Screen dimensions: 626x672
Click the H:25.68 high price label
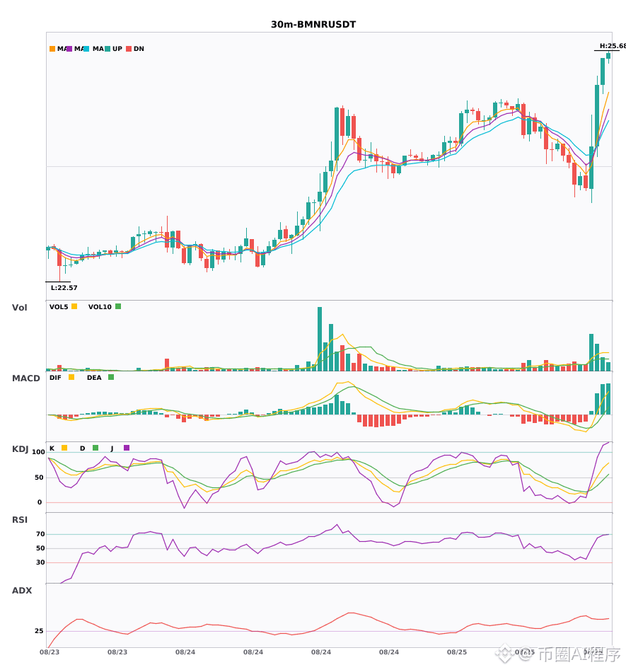pos(613,46)
